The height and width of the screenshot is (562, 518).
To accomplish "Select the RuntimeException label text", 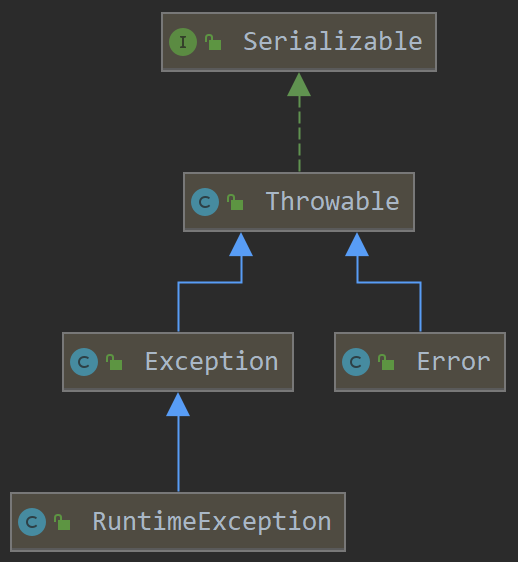I will pyautogui.click(x=212, y=522).
